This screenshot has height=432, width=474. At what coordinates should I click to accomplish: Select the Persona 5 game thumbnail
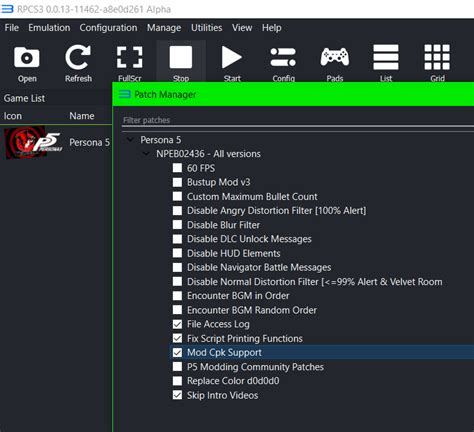click(x=34, y=142)
